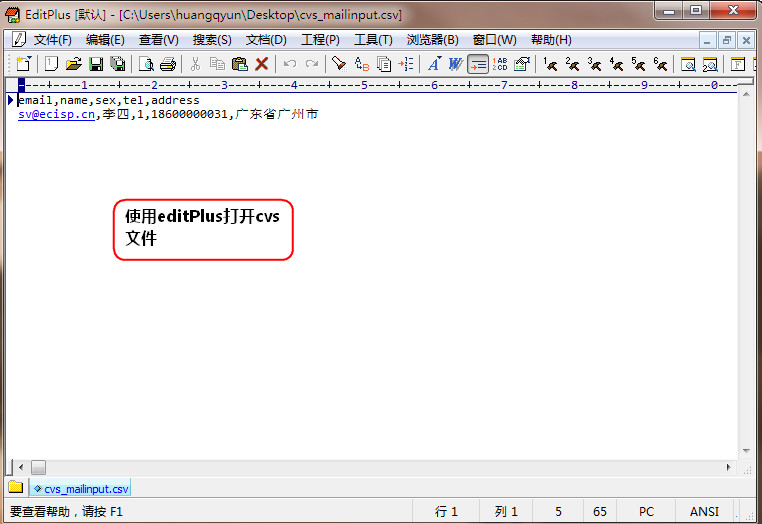This screenshot has width=762, height=524.
Task: Open the 文件(F) menu
Action: [x=52, y=40]
